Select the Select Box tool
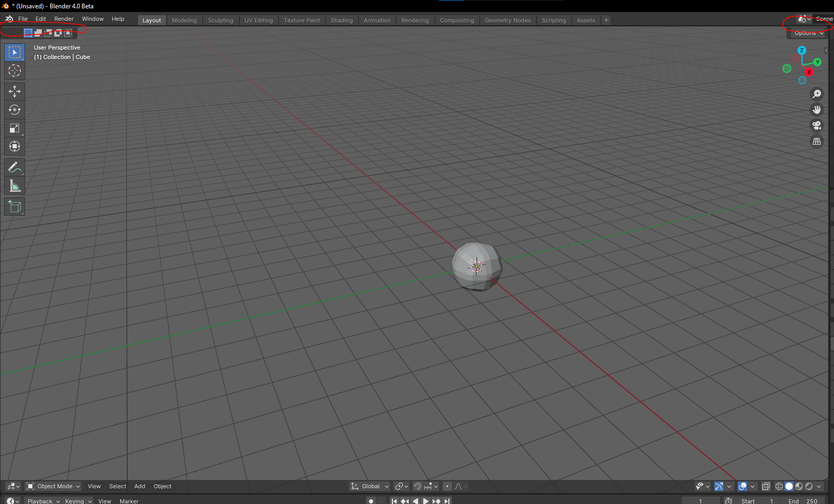The height and width of the screenshot is (504, 834). 15,52
